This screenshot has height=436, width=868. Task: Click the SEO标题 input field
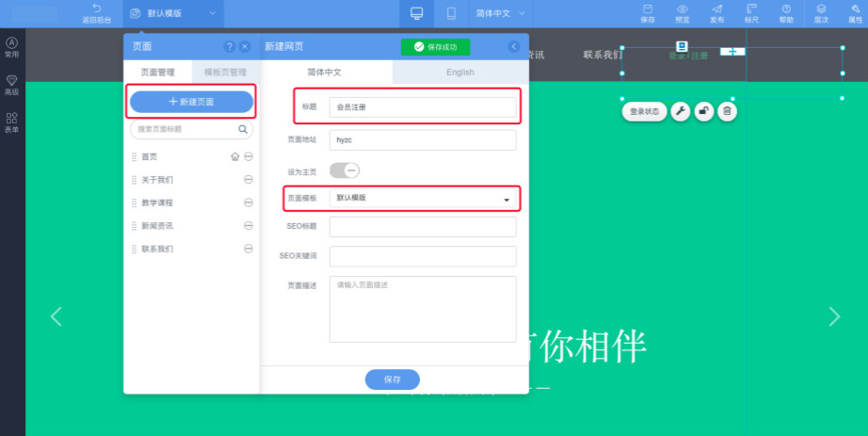pyautogui.click(x=423, y=227)
